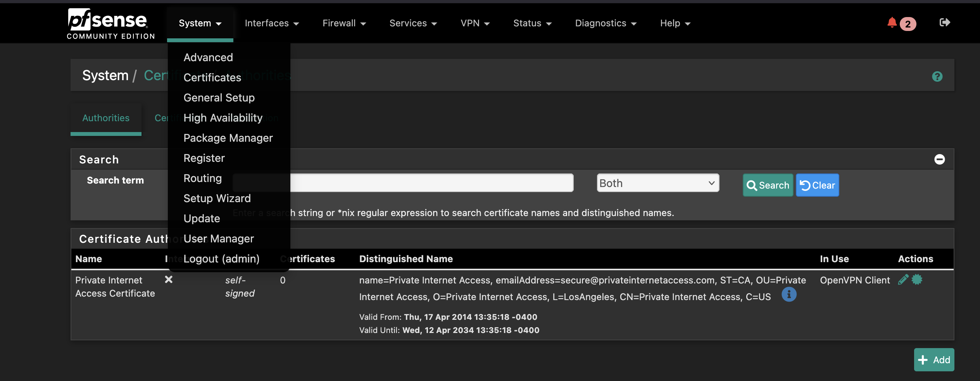Click the Valid Until date text
980x381 pixels.
point(449,330)
